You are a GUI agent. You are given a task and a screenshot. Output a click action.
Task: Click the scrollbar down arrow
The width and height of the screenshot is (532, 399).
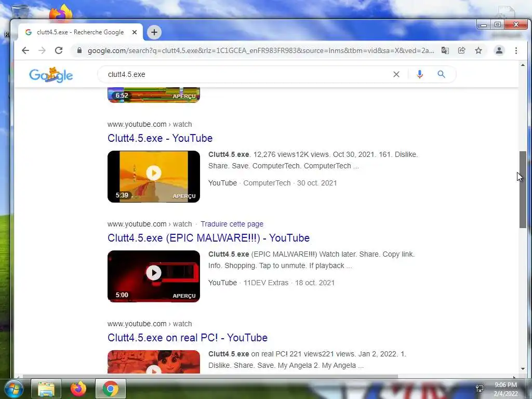click(523, 369)
